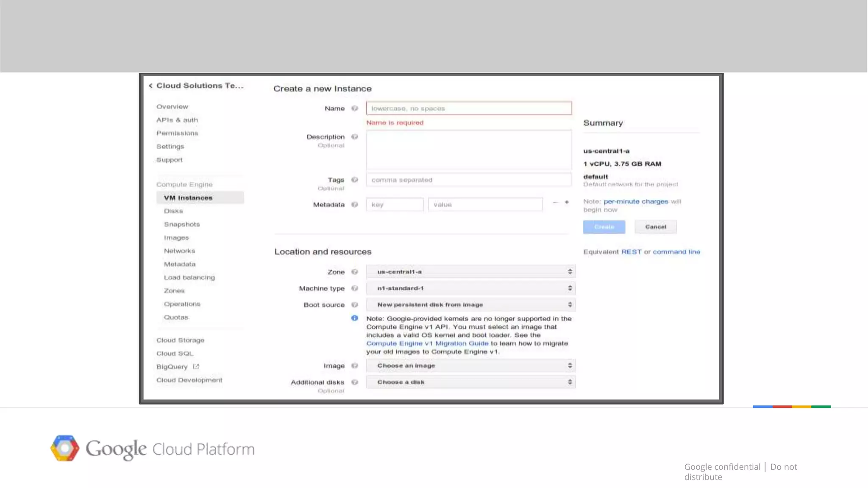This screenshot has height=488, width=868.
Task: Click the Cloud Solutions Te... project title
Action: 200,86
